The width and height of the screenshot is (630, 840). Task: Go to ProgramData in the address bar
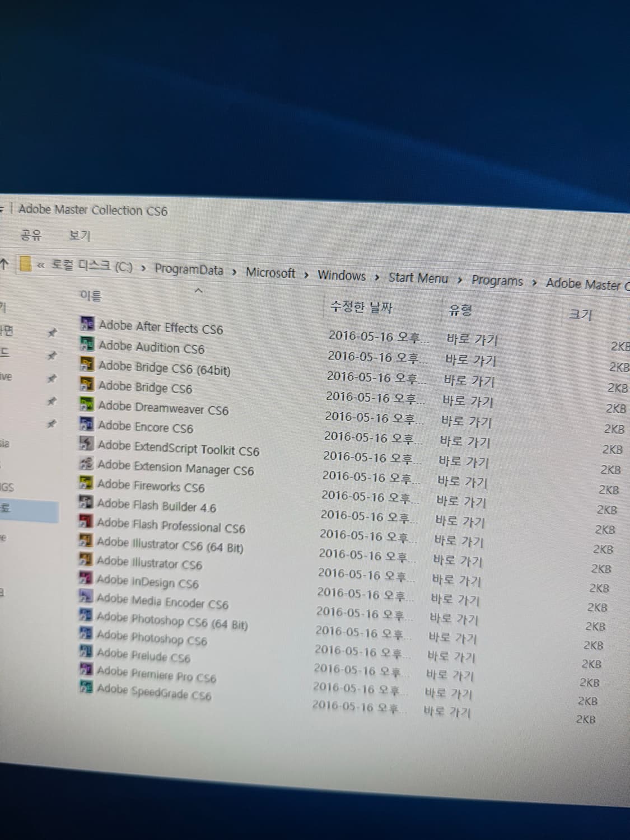[189, 270]
